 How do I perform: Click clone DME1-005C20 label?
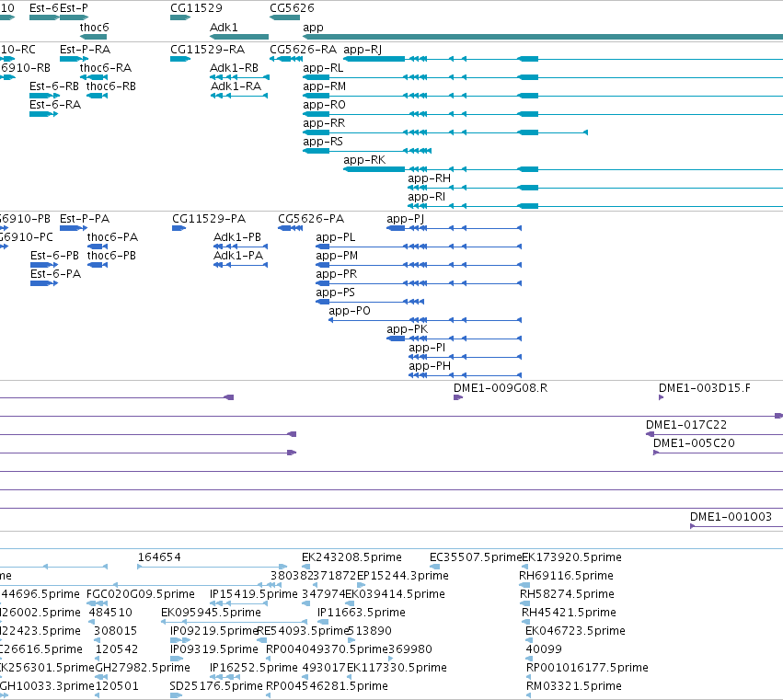pyautogui.click(x=694, y=443)
